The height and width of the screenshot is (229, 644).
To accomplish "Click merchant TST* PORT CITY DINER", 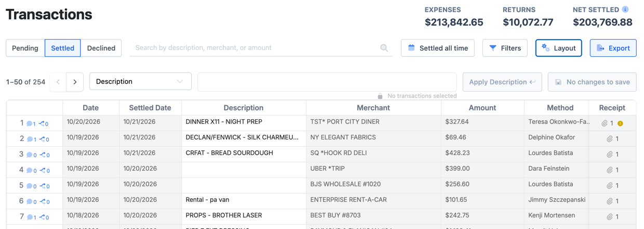I will (x=345, y=122).
